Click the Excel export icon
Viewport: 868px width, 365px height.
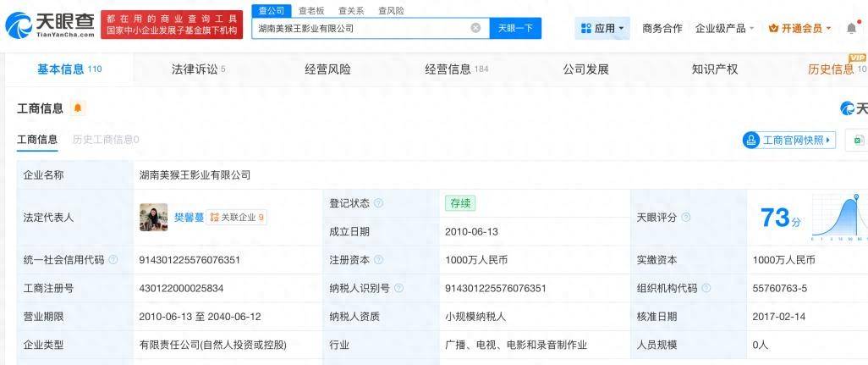point(859,140)
